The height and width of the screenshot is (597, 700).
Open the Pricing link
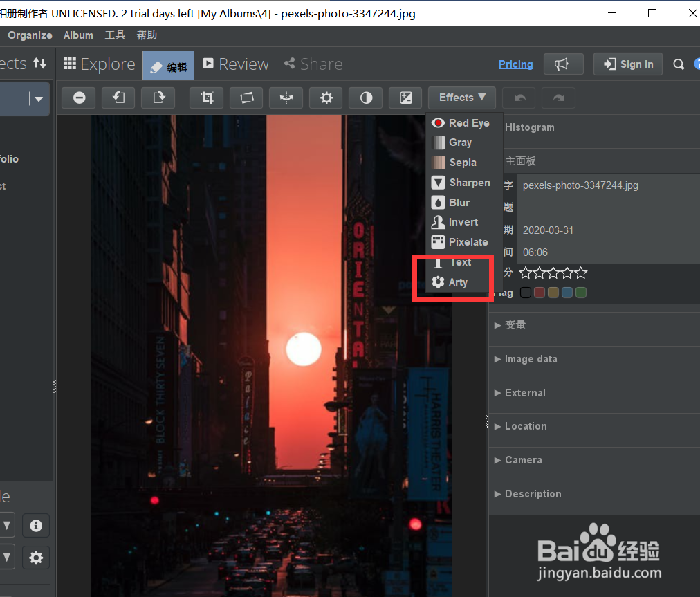[x=515, y=64]
